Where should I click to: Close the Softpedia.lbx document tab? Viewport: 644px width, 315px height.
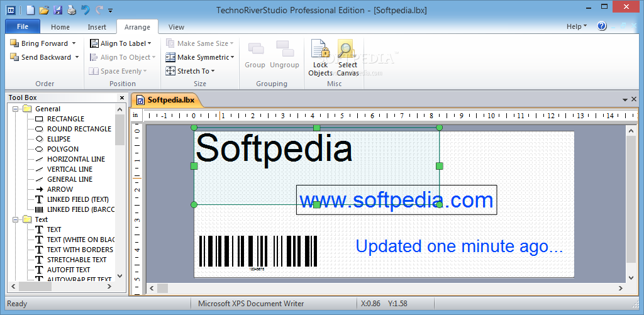[x=634, y=99]
